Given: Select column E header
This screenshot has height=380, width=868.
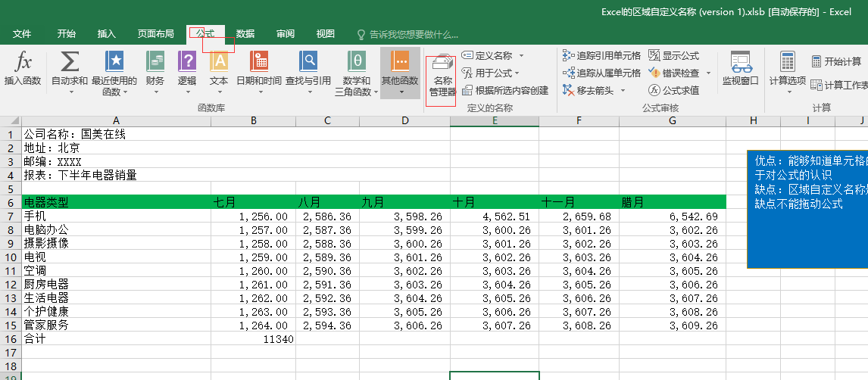Looking at the screenshot, I should coord(495,120).
